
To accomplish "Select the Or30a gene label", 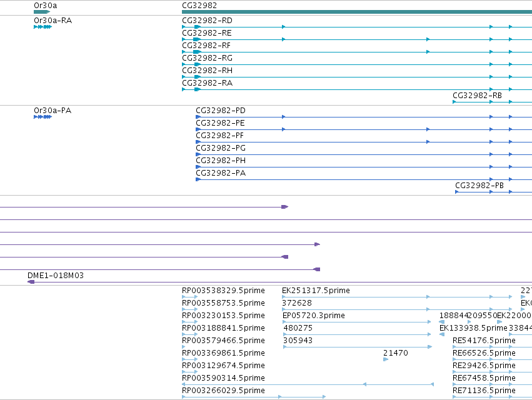I will click(46, 6).
